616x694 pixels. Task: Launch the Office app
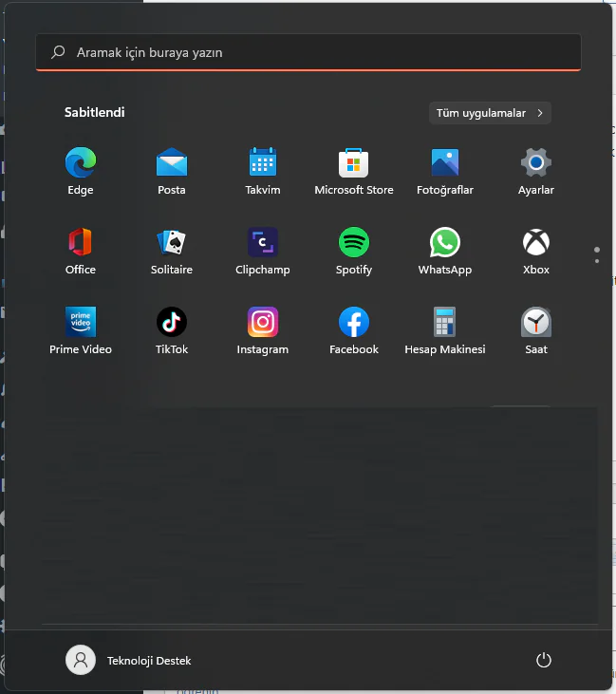tap(81, 251)
